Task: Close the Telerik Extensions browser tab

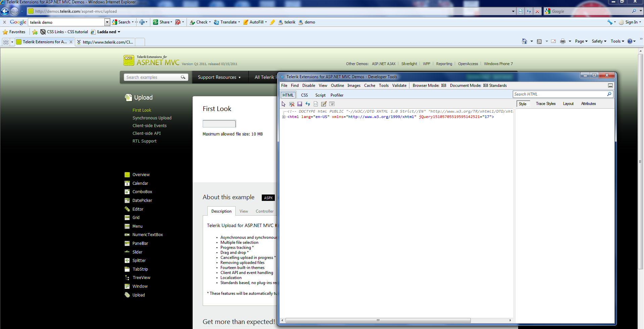Action: pos(71,42)
